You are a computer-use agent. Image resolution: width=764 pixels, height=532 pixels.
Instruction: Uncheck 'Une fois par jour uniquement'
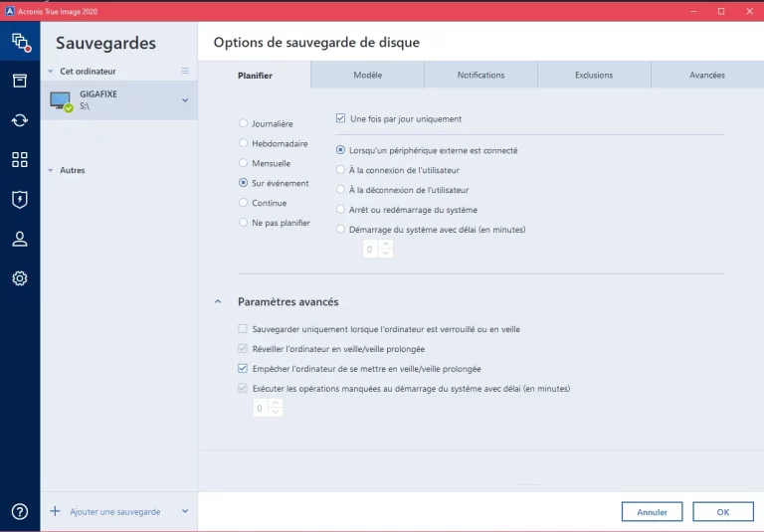pyautogui.click(x=340, y=118)
